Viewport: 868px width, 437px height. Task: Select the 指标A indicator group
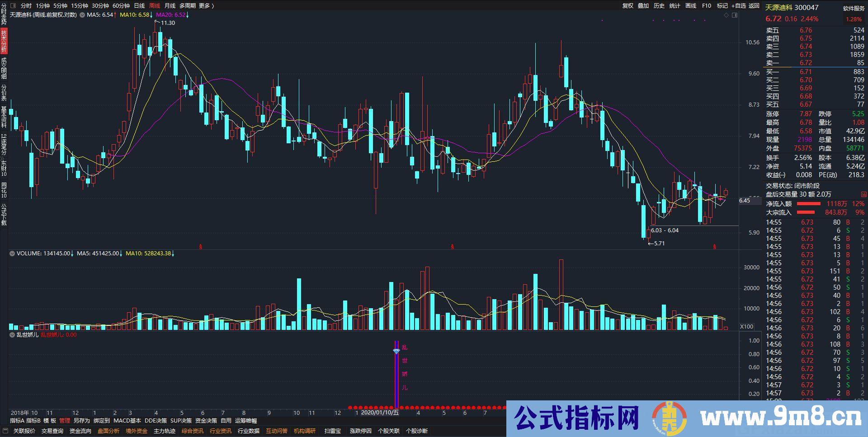click(x=17, y=421)
